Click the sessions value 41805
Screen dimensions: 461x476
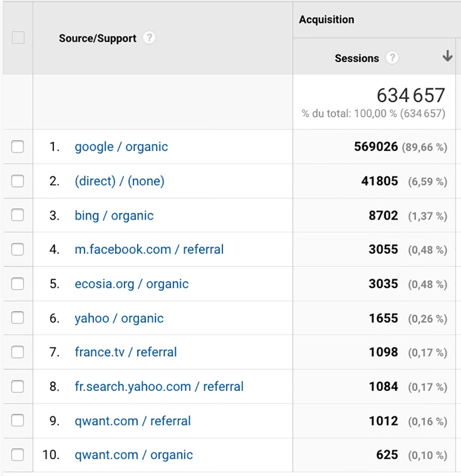[x=379, y=181]
